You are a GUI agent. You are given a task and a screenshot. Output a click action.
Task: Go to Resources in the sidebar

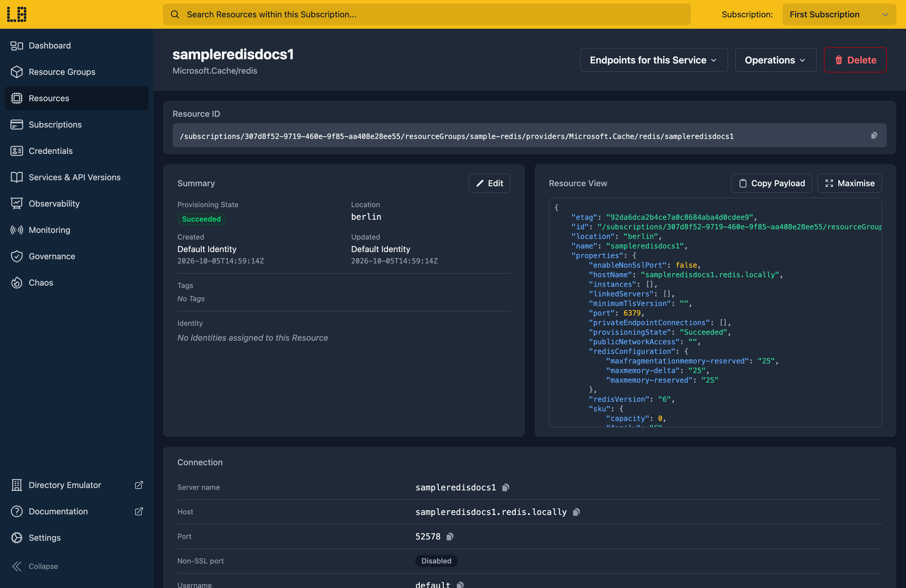[76, 98]
